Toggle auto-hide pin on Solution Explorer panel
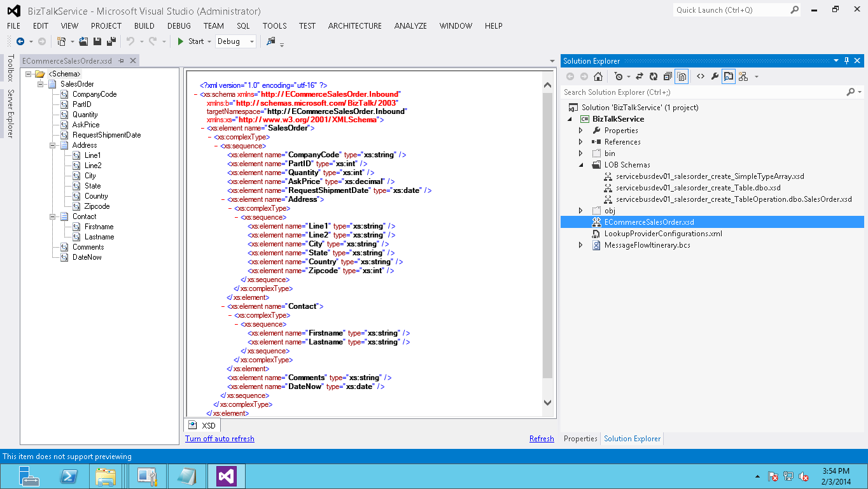 [846, 61]
